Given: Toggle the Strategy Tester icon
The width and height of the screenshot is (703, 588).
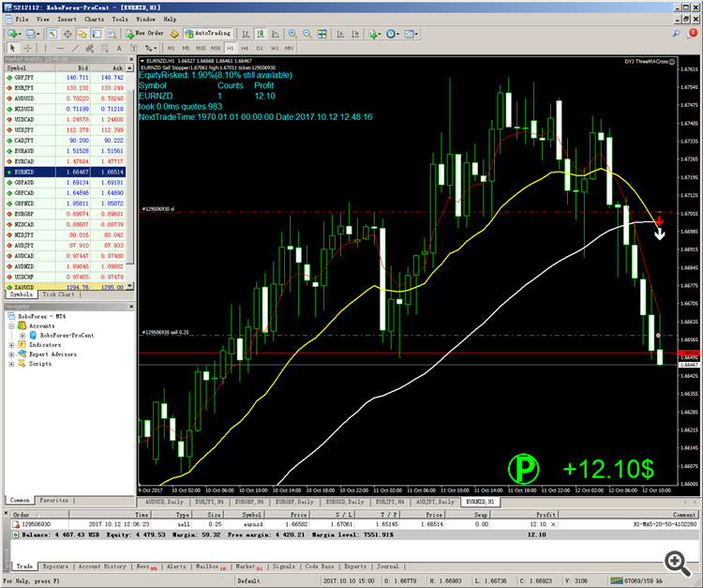Looking at the screenshot, I should pyautogui.click(x=112, y=34).
